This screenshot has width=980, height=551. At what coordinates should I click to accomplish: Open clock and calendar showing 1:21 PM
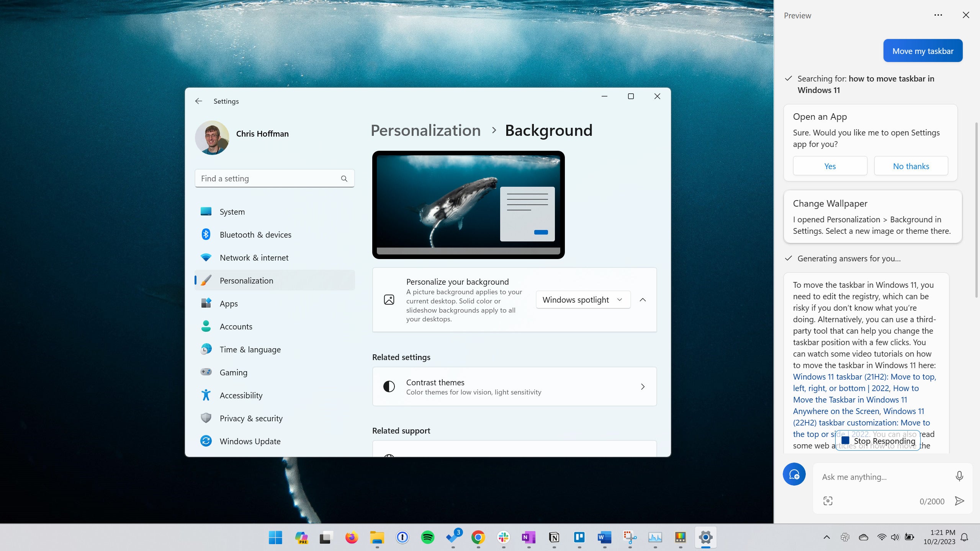click(939, 537)
